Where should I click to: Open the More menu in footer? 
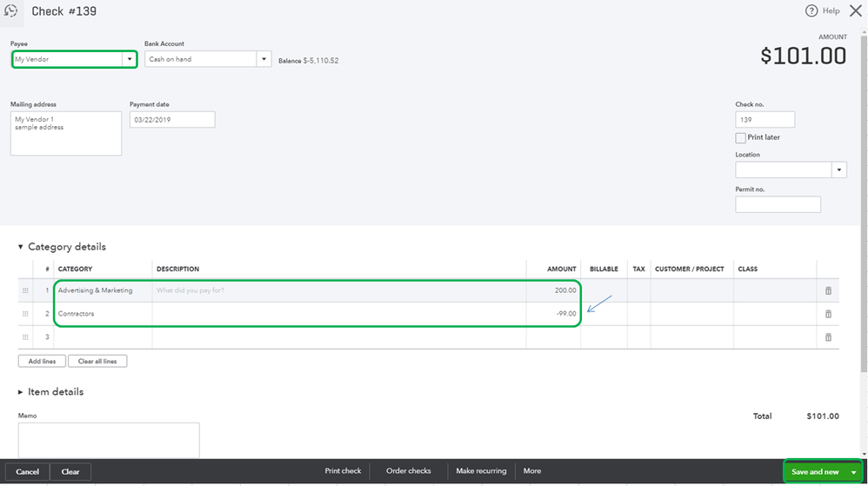click(532, 471)
